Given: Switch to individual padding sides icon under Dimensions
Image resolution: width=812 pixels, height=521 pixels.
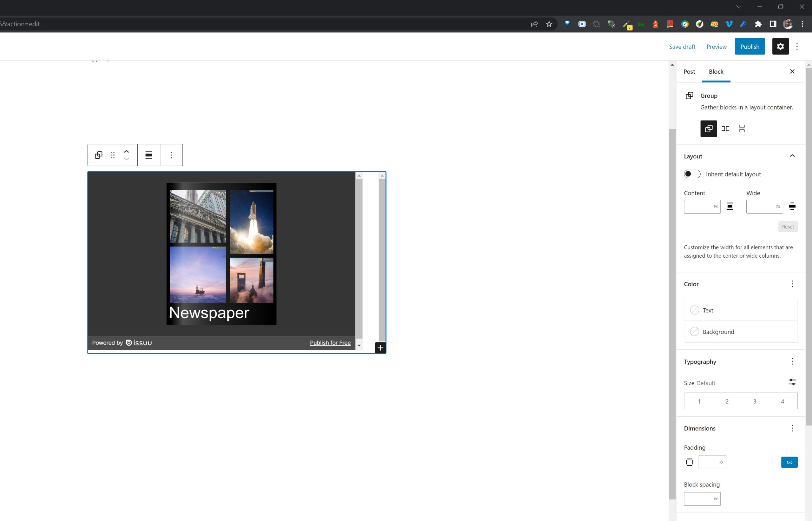Looking at the screenshot, I should pos(690,462).
